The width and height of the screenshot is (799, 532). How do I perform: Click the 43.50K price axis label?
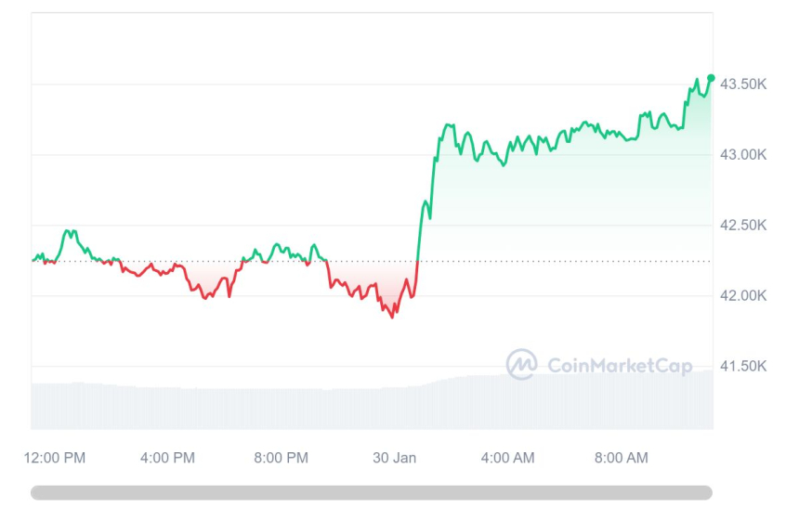[x=743, y=84]
